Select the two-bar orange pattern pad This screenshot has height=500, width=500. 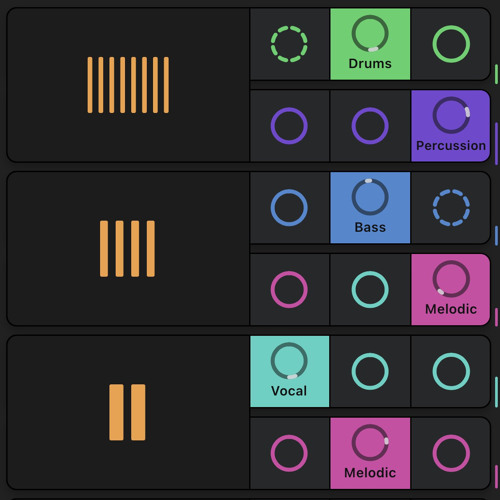click(128, 412)
